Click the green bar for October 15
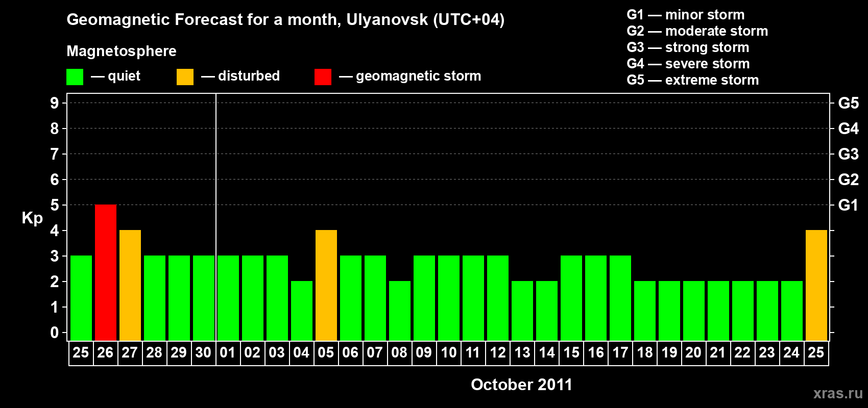Screen dimensions: 868x408 [571, 298]
